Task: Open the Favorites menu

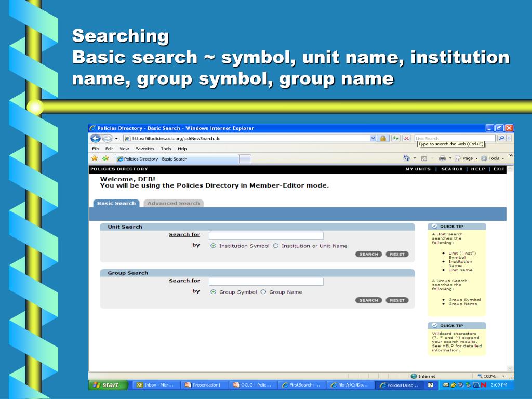Action: click(x=144, y=149)
